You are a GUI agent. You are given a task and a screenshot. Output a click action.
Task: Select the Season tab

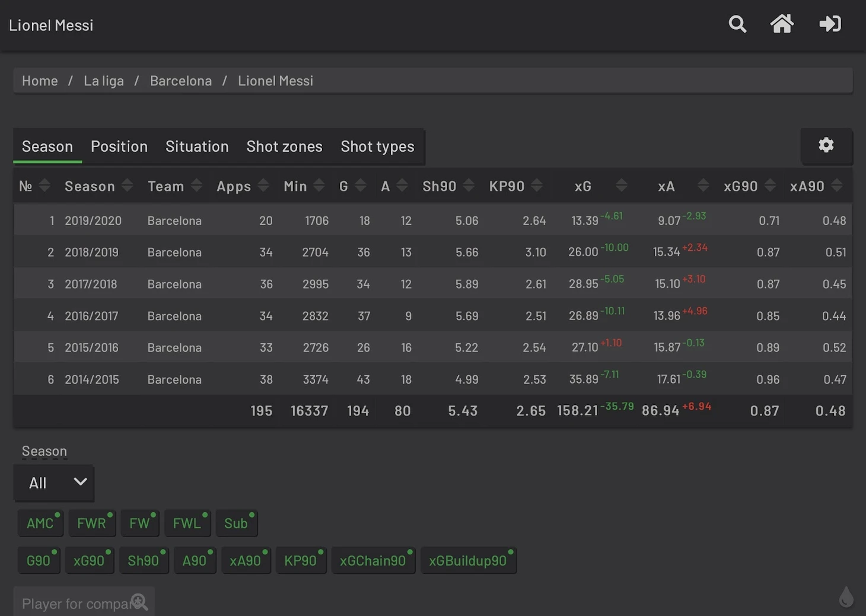point(47,146)
